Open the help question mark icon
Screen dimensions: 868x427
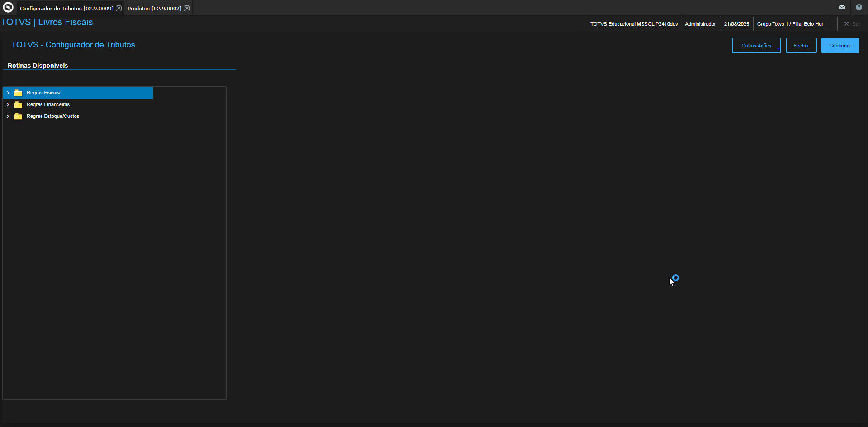859,7
